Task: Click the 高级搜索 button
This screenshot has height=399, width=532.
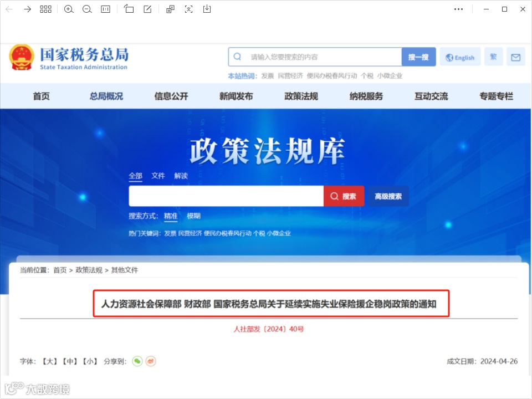Action: [388, 196]
